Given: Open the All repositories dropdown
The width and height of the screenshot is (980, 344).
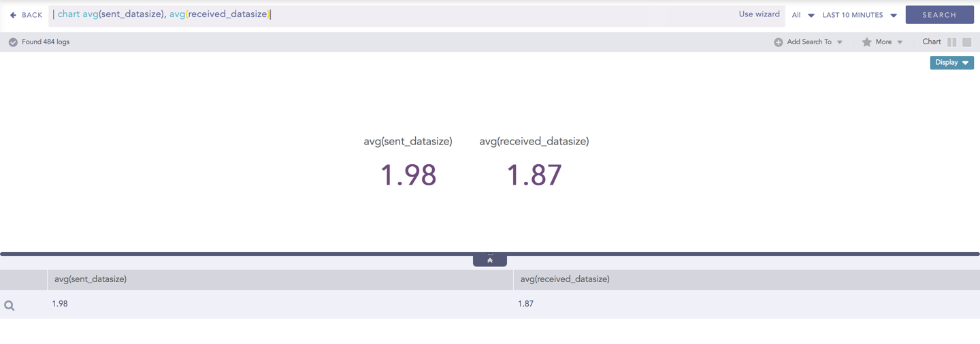Looking at the screenshot, I should tap(802, 15).
